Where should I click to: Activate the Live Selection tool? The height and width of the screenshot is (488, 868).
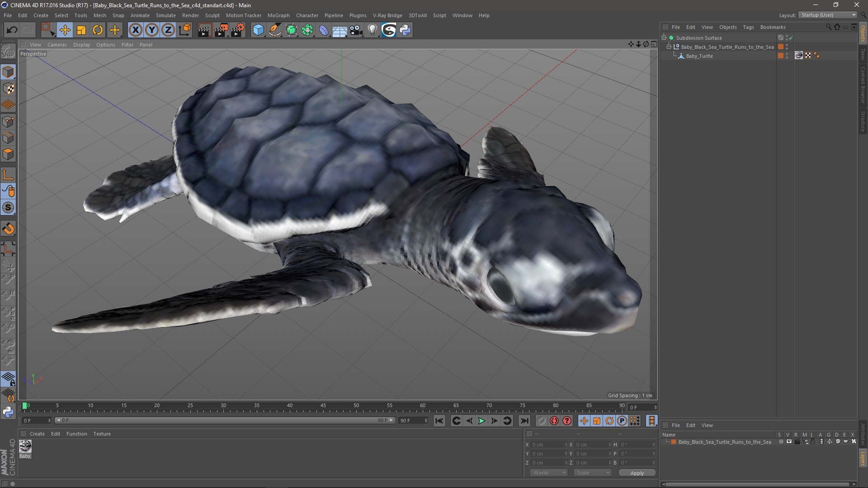(48, 30)
